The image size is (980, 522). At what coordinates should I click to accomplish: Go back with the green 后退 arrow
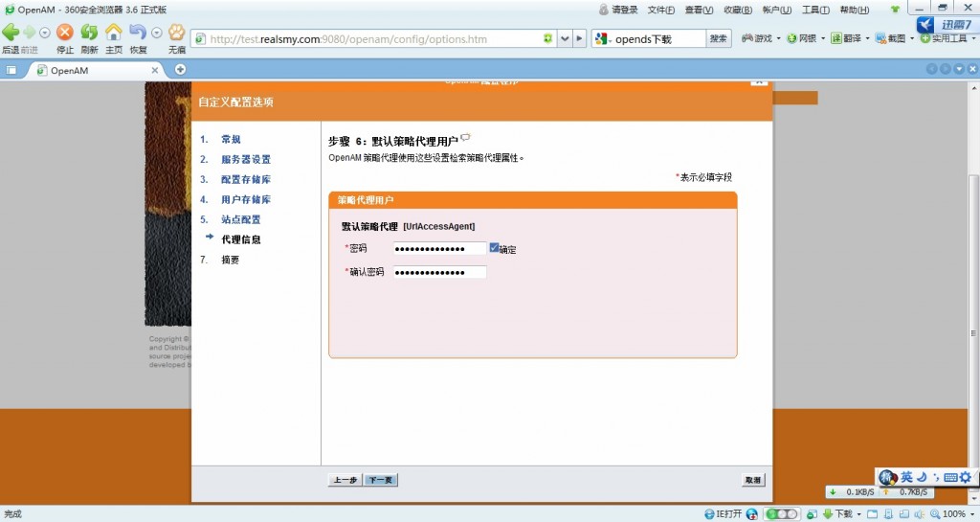tap(11, 33)
